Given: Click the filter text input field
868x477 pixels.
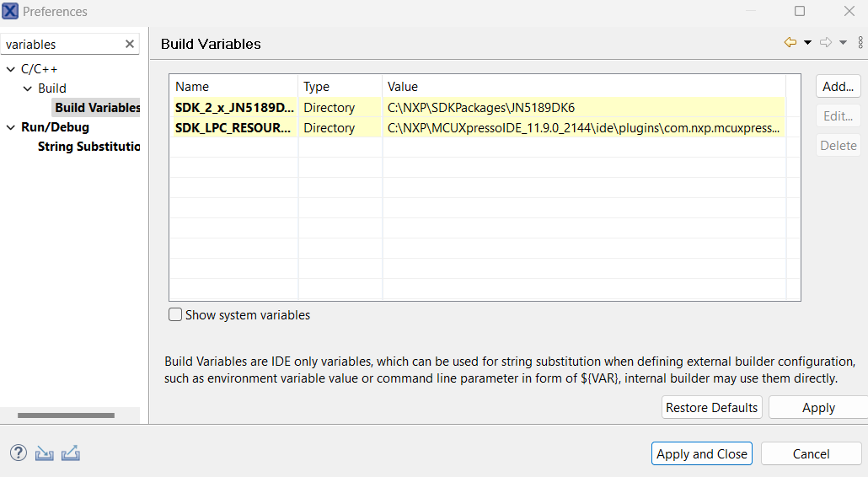Looking at the screenshot, I should (63, 44).
